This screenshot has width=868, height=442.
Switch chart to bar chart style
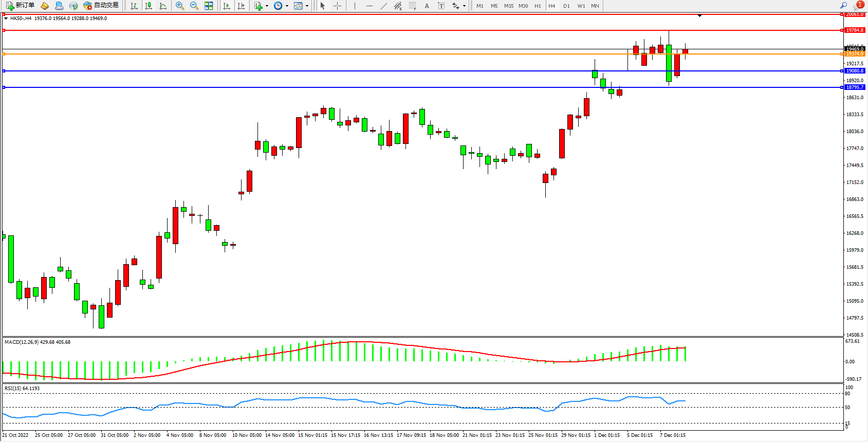(134, 6)
